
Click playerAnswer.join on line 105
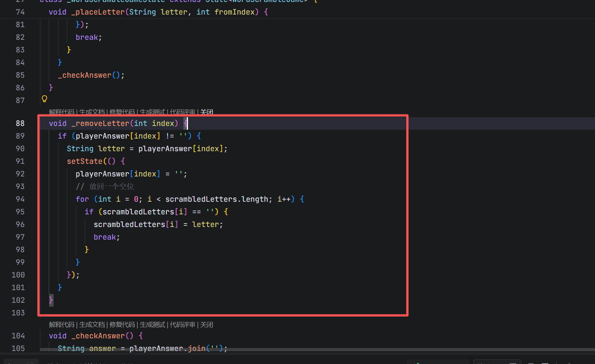[x=167, y=348]
